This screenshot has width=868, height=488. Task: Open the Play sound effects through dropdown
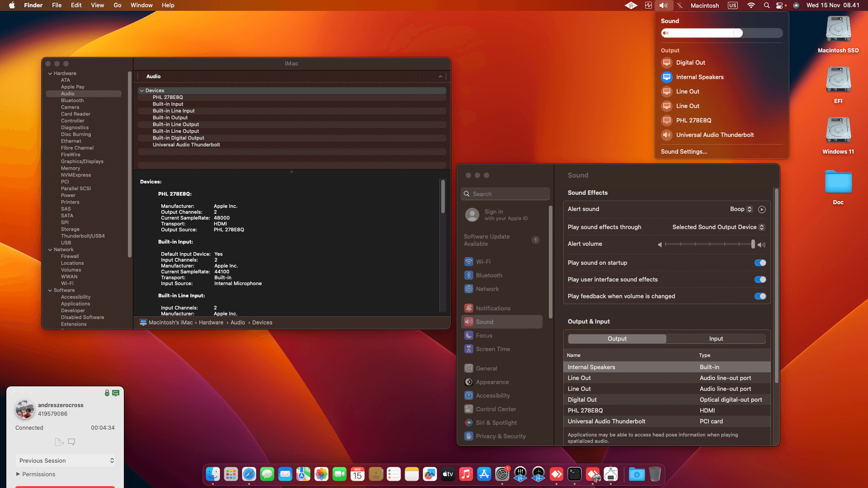[718, 227]
